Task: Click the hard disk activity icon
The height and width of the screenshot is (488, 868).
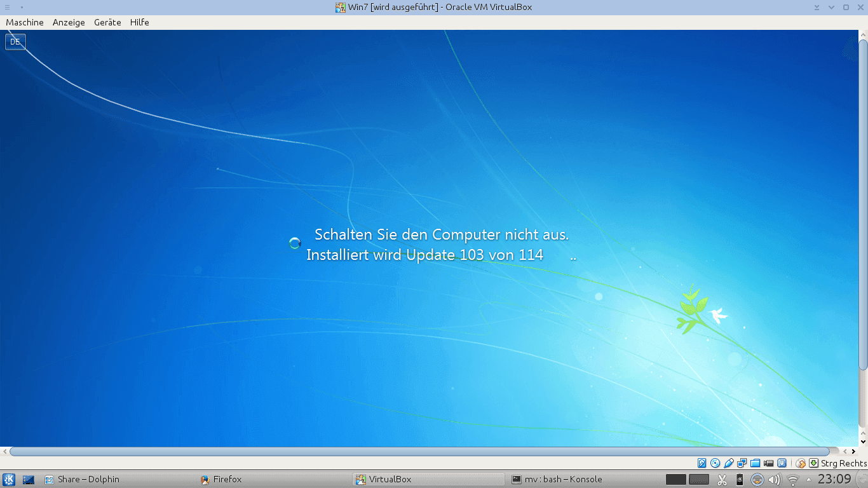Action: point(702,463)
